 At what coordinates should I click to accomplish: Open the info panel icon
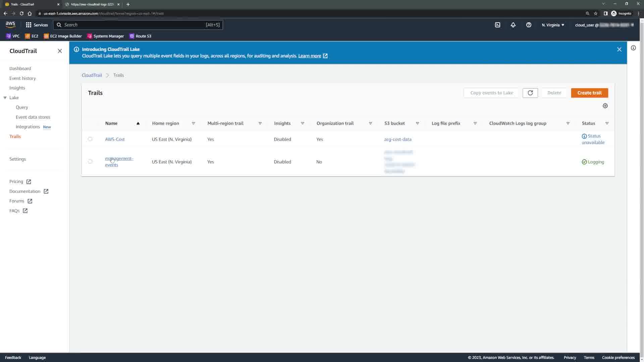(x=633, y=48)
